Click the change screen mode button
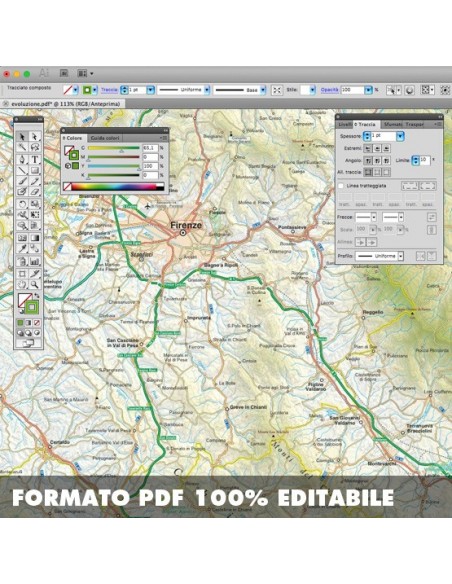This screenshot has width=452, height=584. (x=28, y=343)
